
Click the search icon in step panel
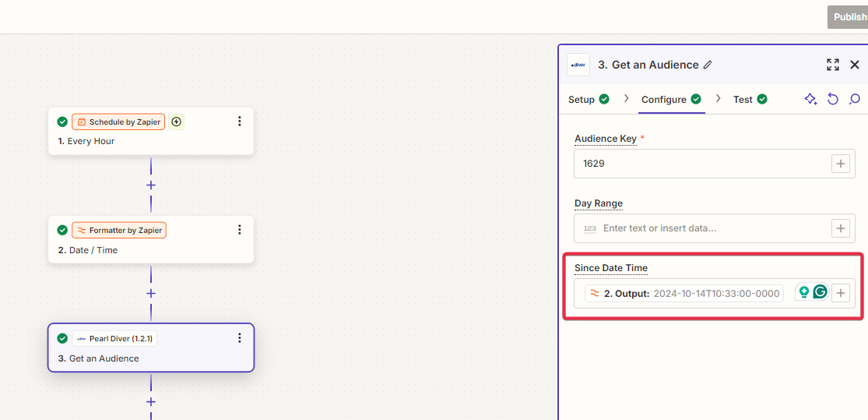tap(855, 99)
